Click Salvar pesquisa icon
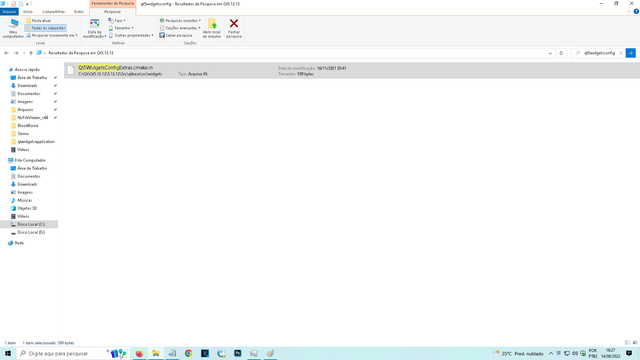This screenshot has width=640, height=360. pos(162,36)
